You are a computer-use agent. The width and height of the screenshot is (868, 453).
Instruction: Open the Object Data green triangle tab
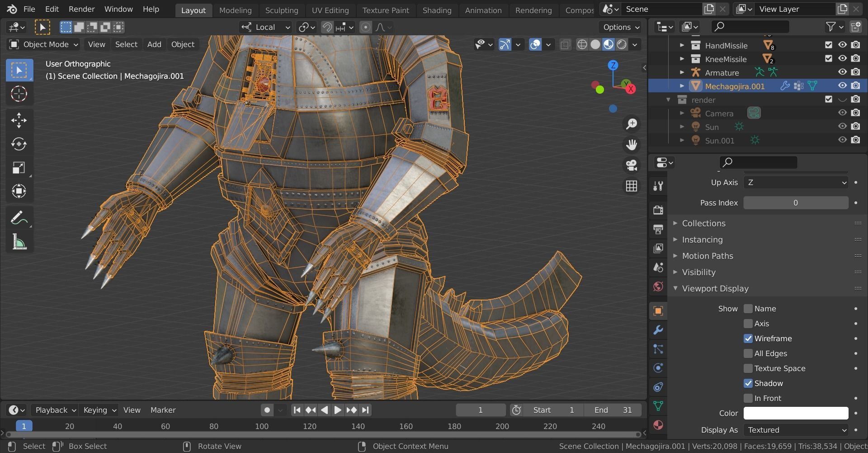(x=658, y=406)
